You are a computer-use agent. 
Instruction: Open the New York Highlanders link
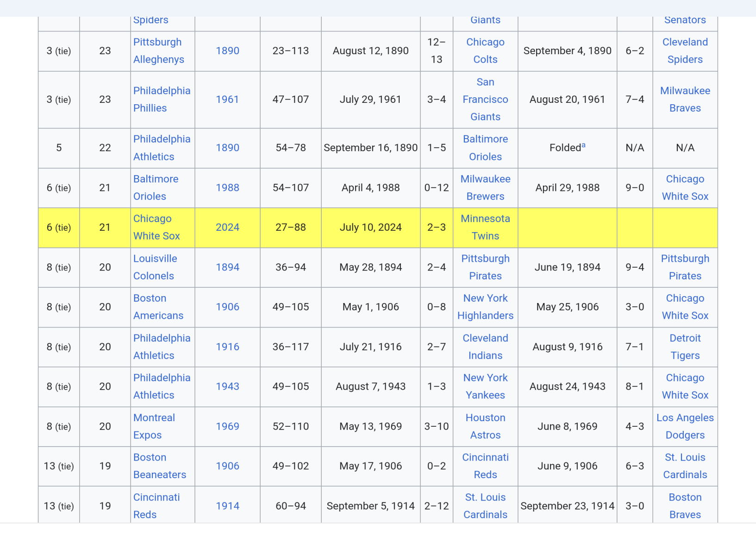(485, 307)
